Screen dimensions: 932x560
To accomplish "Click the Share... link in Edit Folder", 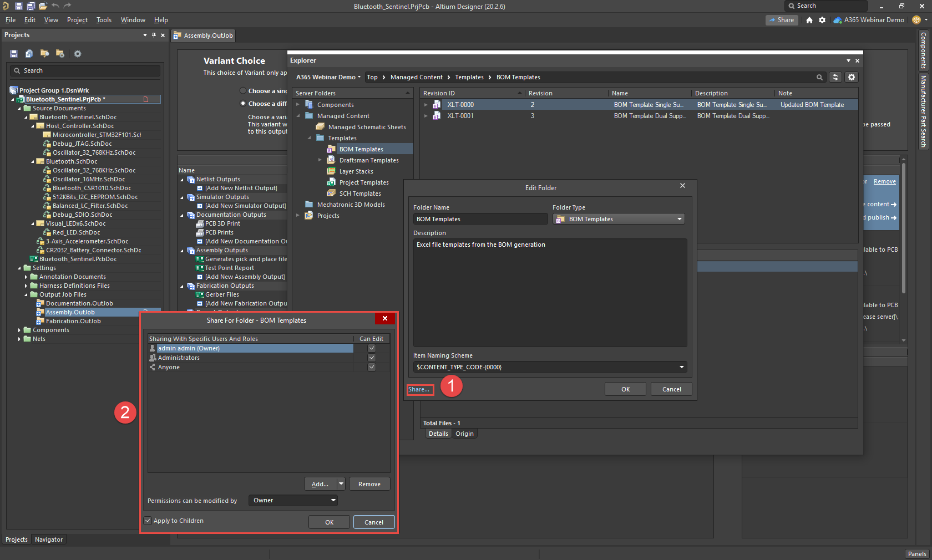I will tap(419, 389).
